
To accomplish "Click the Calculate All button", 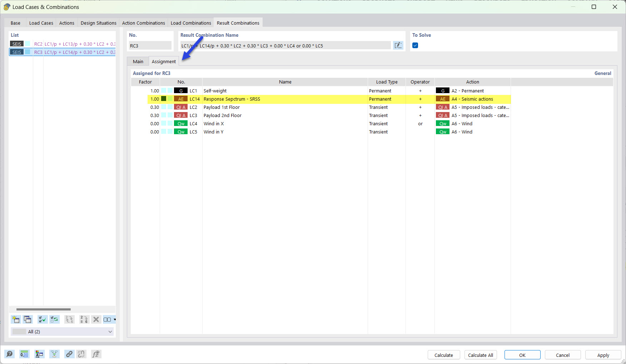I will tap(481, 355).
